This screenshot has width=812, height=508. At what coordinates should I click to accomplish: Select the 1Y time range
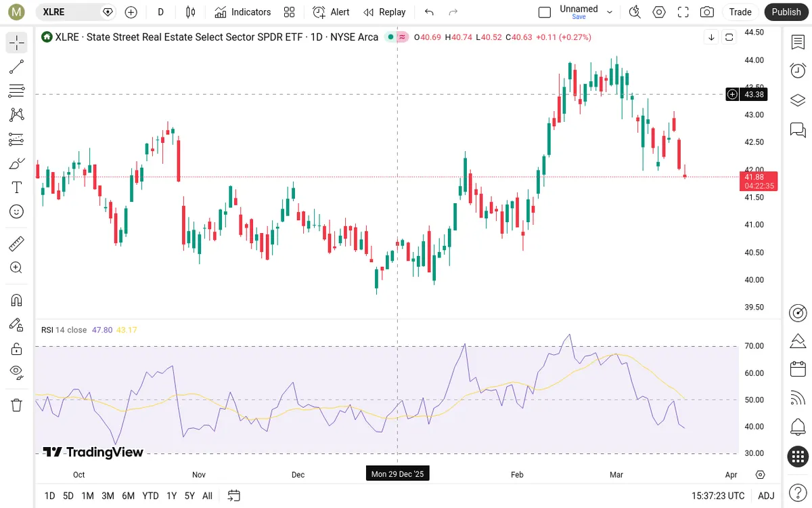[171, 496]
